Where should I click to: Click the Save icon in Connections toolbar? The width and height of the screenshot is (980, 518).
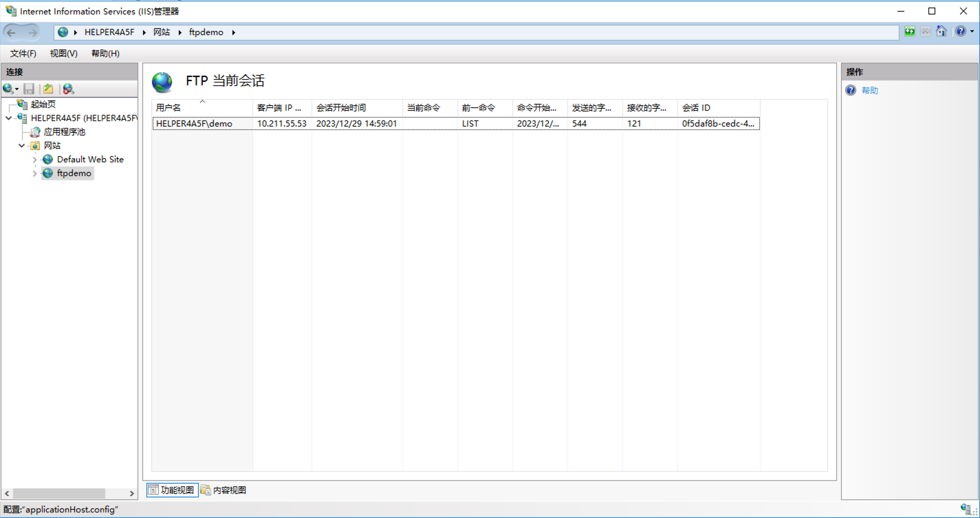(x=29, y=89)
